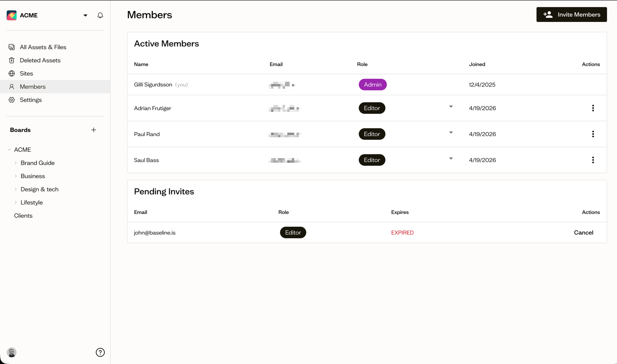Open actions menu for Paul Rand

593,134
